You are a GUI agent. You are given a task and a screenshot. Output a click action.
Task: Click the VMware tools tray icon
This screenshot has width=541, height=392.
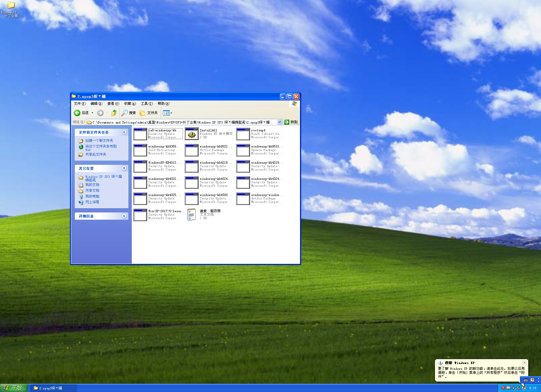pyautogui.click(x=508, y=388)
